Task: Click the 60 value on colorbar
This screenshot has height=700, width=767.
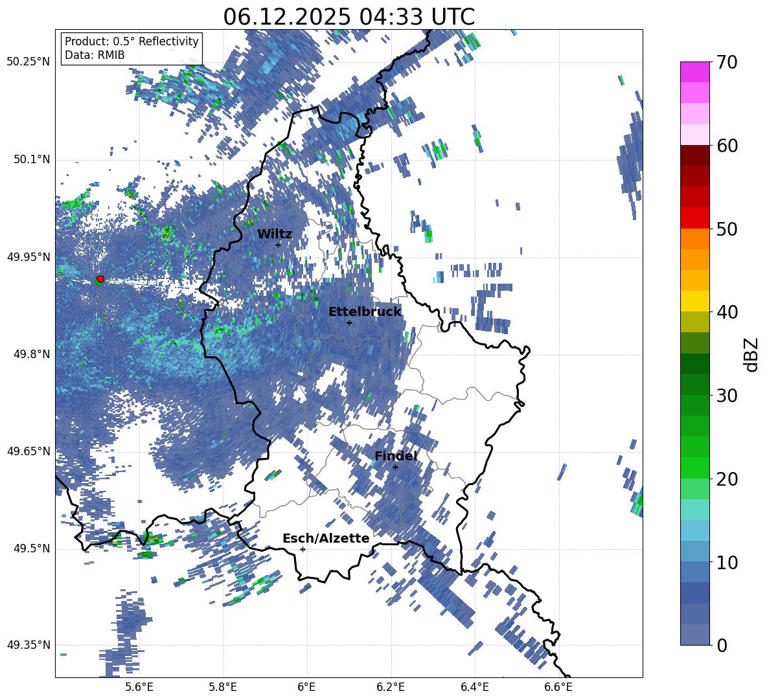Action: 727,146
